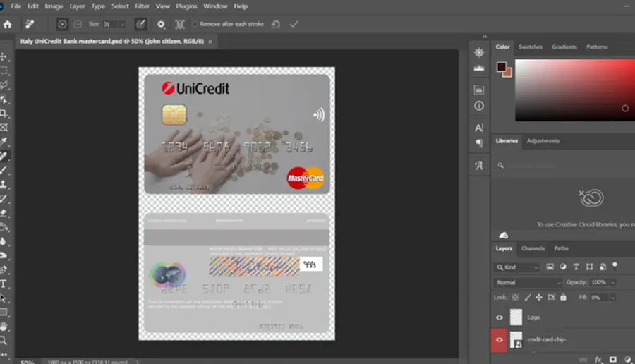635x364 pixels.
Task: Hide the Logo layer
Action: (499, 317)
